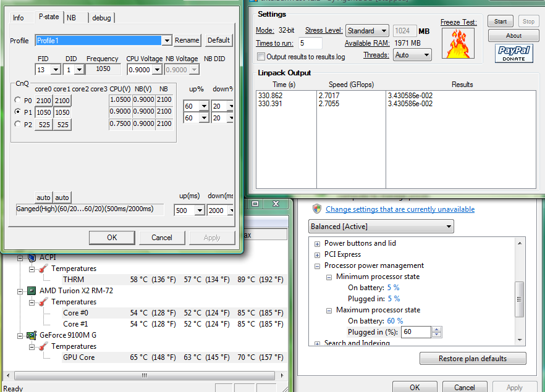
Task: Select the P1 state radio button
Action: tap(18, 112)
